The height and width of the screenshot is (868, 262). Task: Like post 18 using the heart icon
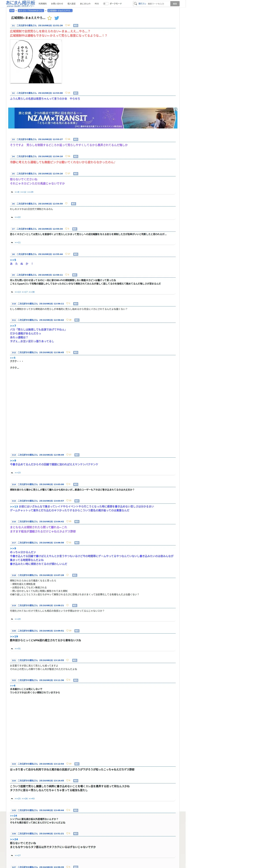67,575
